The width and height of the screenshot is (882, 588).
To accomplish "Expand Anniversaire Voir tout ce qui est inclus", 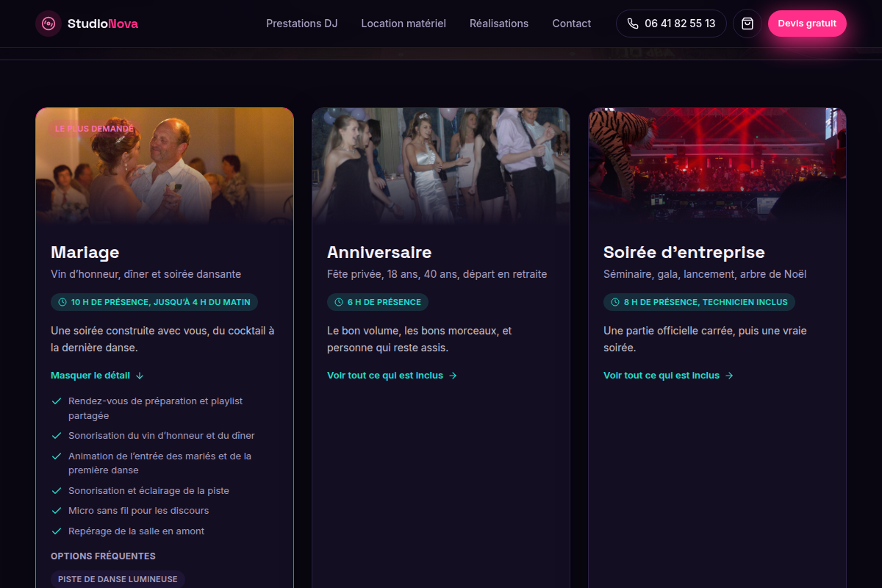I will coord(392,376).
